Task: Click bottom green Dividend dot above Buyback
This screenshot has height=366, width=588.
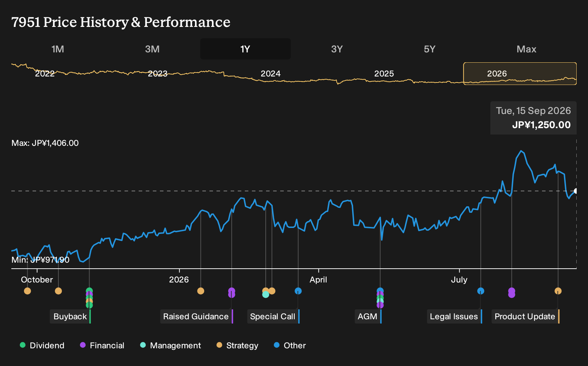Action: [89, 305]
